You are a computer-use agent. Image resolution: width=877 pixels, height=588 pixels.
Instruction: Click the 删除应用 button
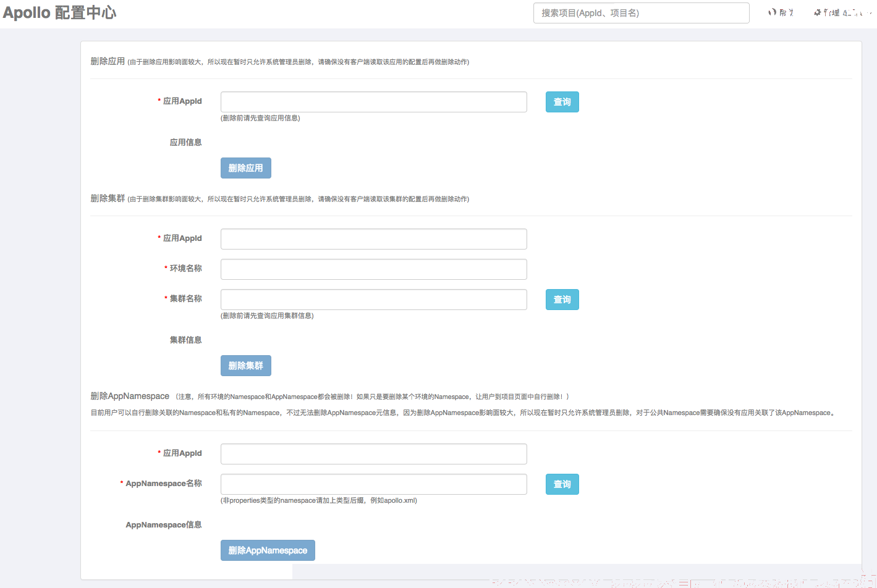click(x=245, y=168)
